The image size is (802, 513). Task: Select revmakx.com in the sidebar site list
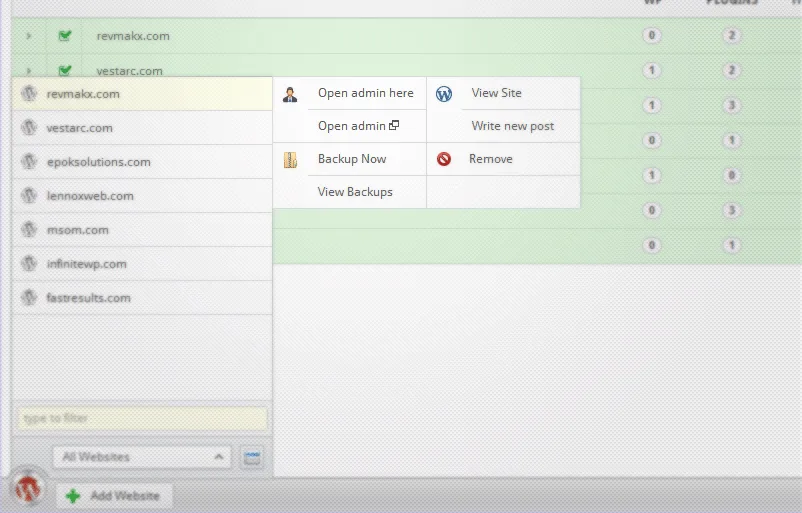142,94
